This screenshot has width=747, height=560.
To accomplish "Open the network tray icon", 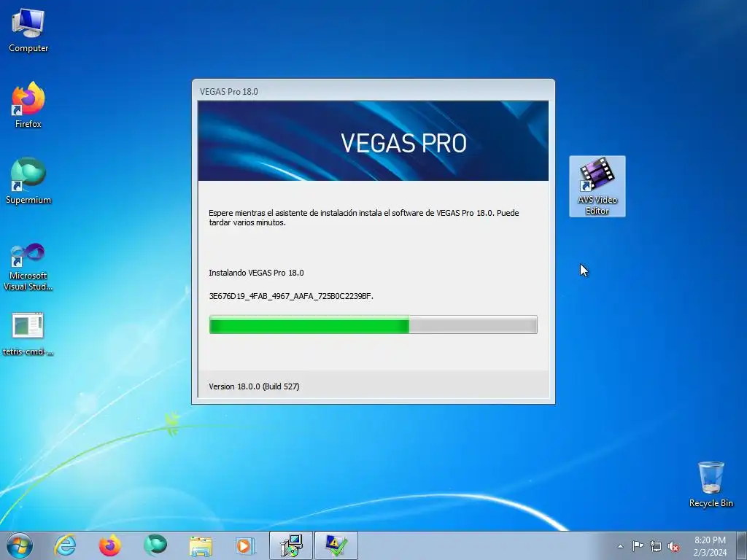I will [656, 546].
